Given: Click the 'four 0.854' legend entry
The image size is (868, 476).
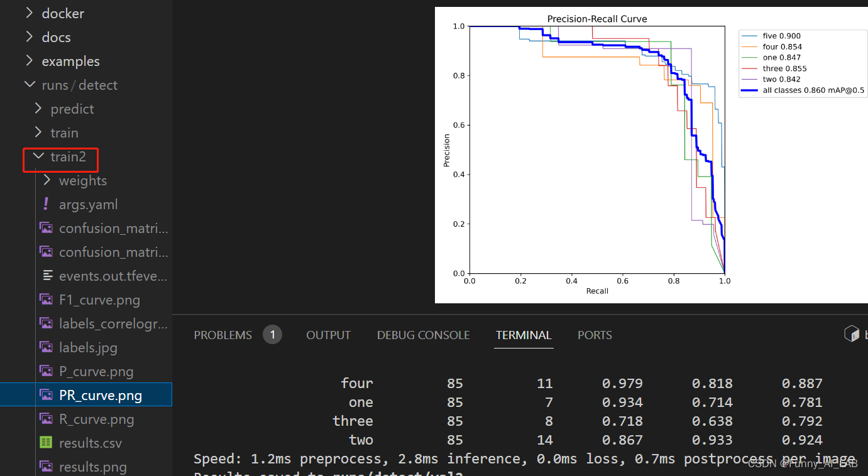Looking at the screenshot, I should point(772,46).
